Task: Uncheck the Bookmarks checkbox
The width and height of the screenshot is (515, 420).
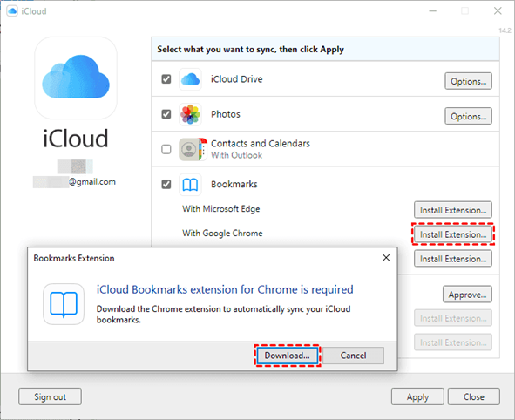Action: [x=166, y=185]
